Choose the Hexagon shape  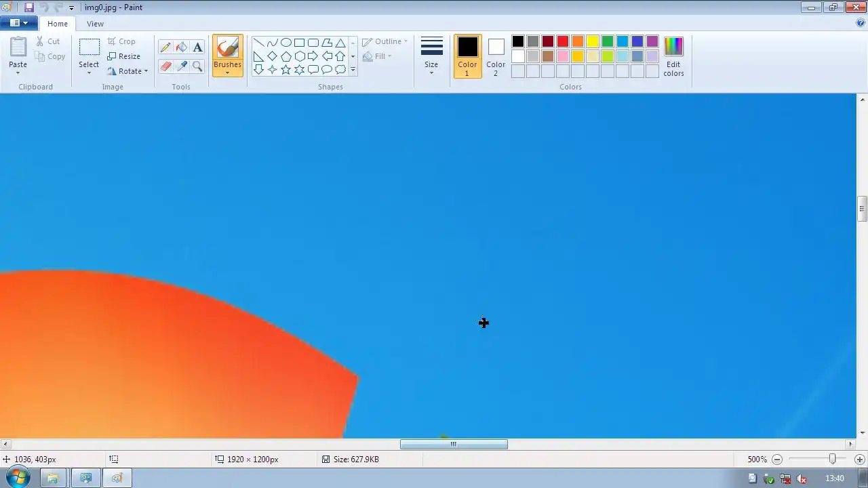[x=299, y=56]
